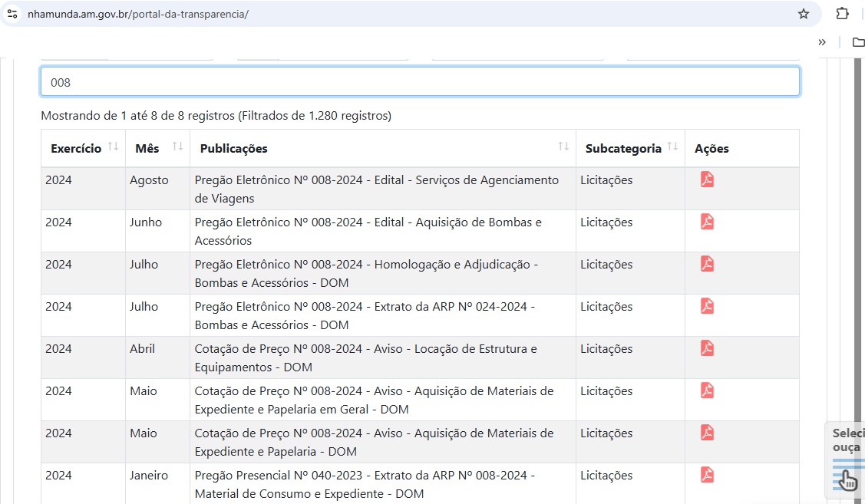Image resolution: width=865 pixels, height=504 pixels.
Task: Open the bookmarks folder icon
Action: tap(858, 42)
